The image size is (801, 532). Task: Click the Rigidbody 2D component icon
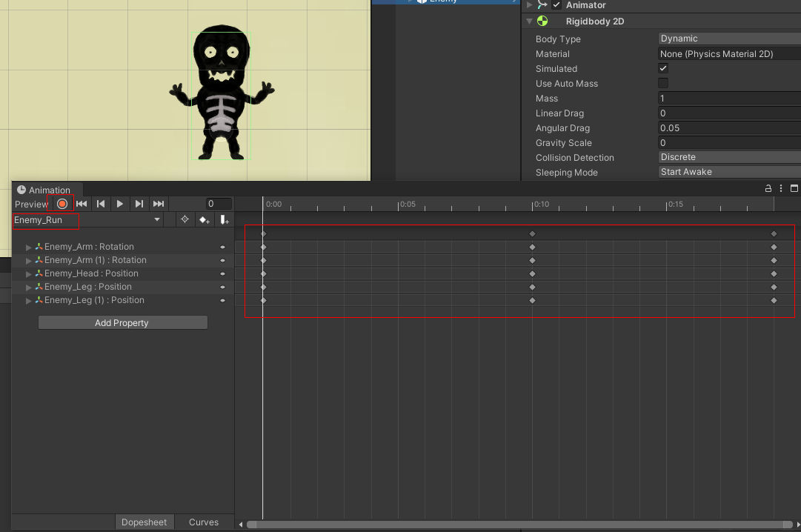(x=542, y=21)
